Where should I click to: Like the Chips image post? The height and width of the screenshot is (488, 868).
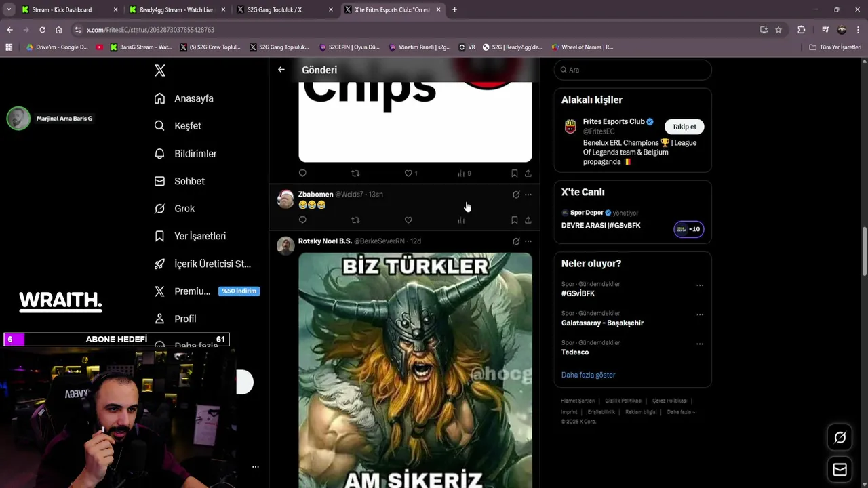click(x=408, y=174)
